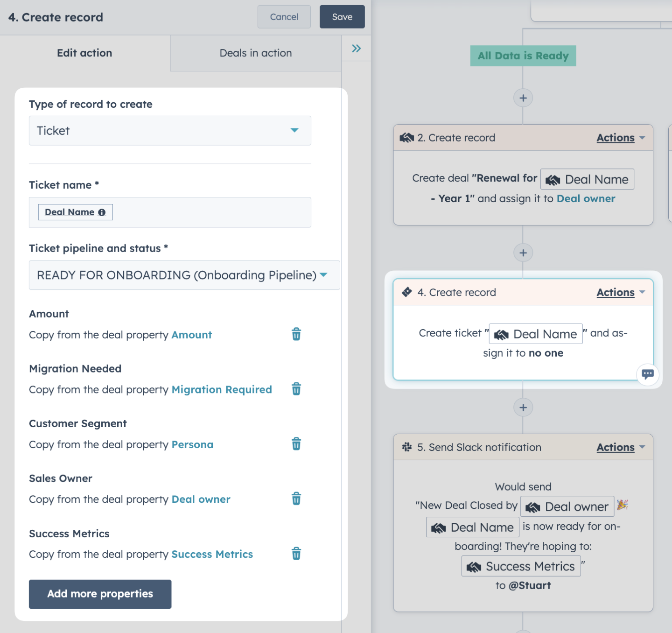Open the Type of record Ticket dropdown
The height and width of the screenshot is (633, 672).
click(170, 131)
